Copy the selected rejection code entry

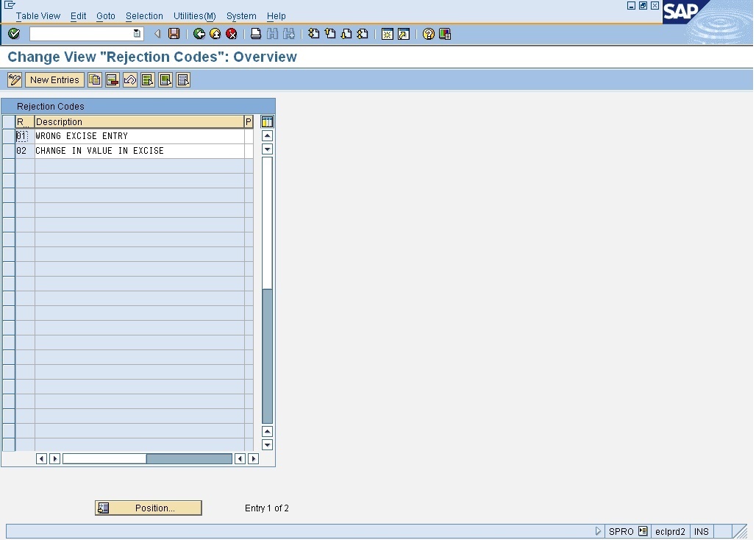(x=95, y=79)
